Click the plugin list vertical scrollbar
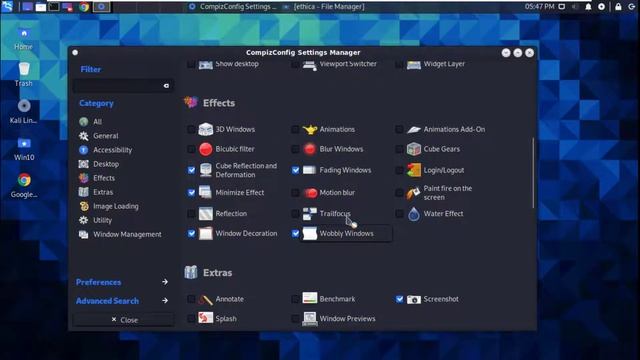The width and height of the screenshot is (640, 360). (533, 173)
